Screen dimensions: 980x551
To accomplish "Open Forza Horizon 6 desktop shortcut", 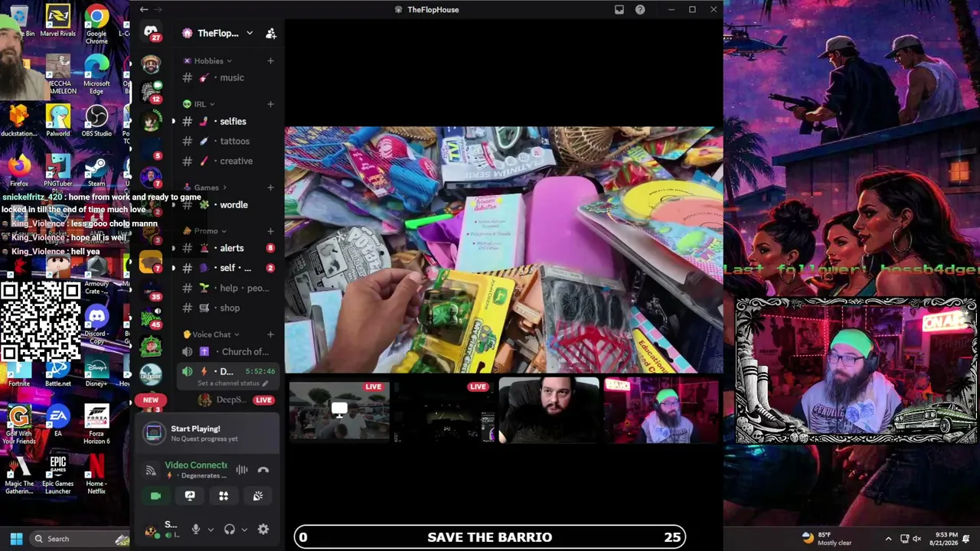I will click(x=96, y=424).
